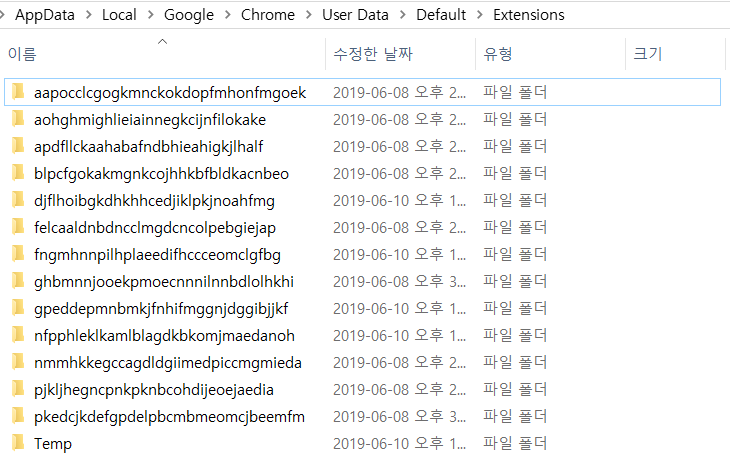
Task: Select folder name djflhoibgkdhkhhcedjiklpkjnoahfmg
Action: coord(154,201)
